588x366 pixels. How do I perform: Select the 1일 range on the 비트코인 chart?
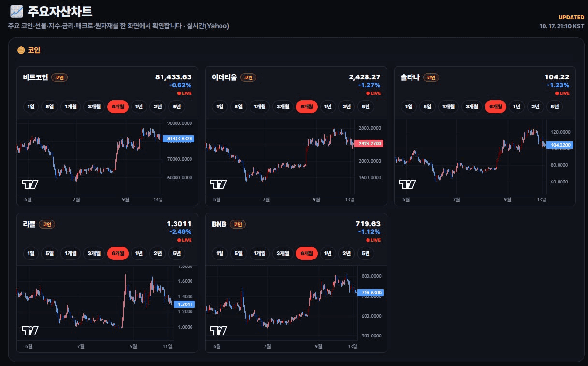click(x=31, y=107)
